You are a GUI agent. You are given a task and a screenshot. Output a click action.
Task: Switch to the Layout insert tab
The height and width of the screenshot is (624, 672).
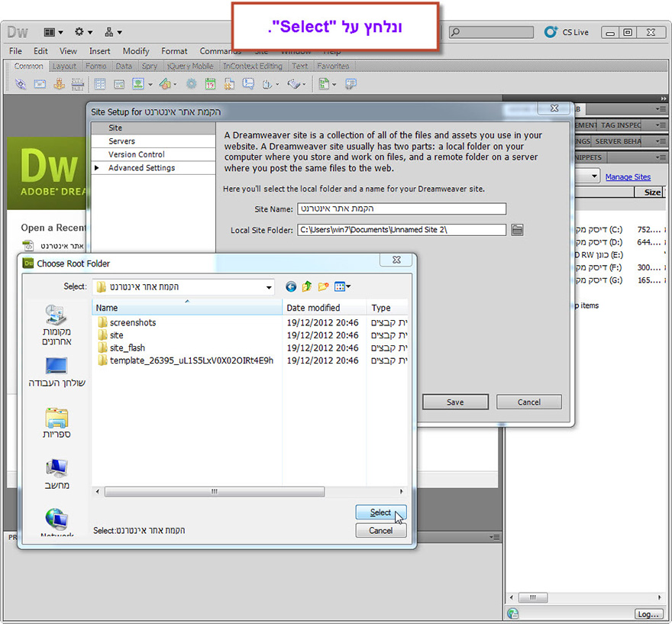point(64,66)
